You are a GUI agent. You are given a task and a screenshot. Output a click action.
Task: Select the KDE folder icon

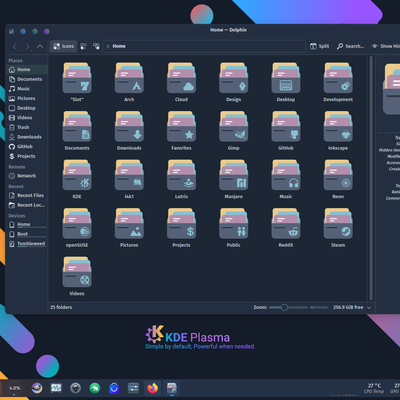(x=77, y=175)
